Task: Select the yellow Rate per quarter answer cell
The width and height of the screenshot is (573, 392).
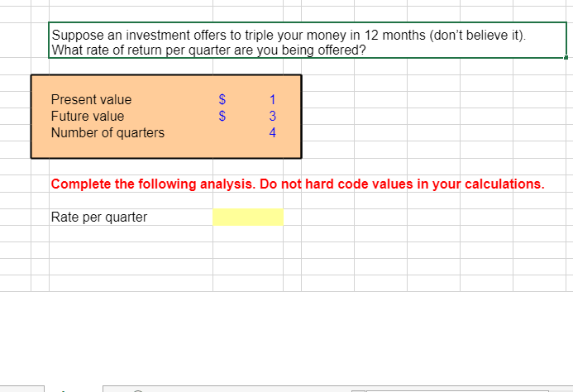Action: pyautogui.click(x=248, y=218)
